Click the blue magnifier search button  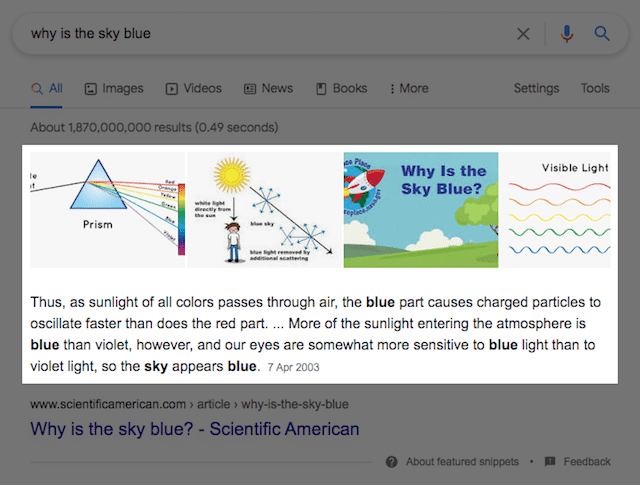pos(602,34)
